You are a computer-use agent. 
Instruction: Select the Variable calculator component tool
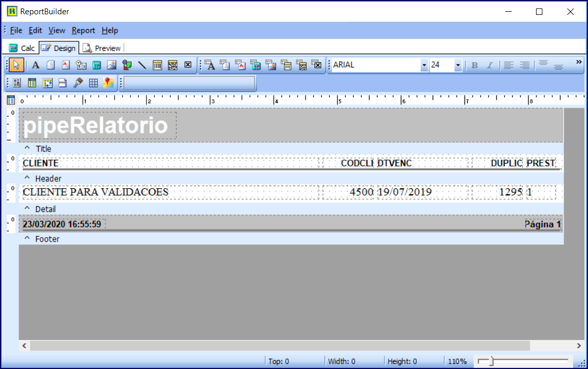pyautogui.click(x=96, y=65)
